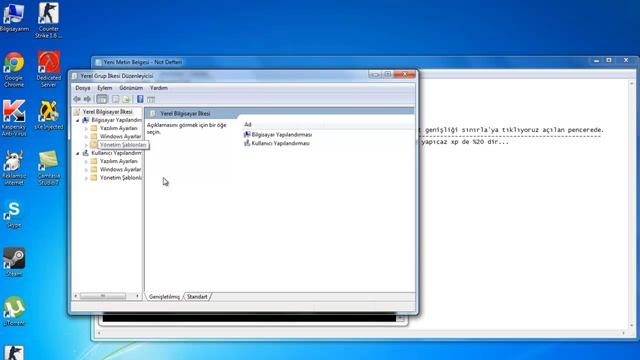640x360 pixels.
Task: Click the tree pane horizontal scrollbar thumb
Action: coord(103,296)
